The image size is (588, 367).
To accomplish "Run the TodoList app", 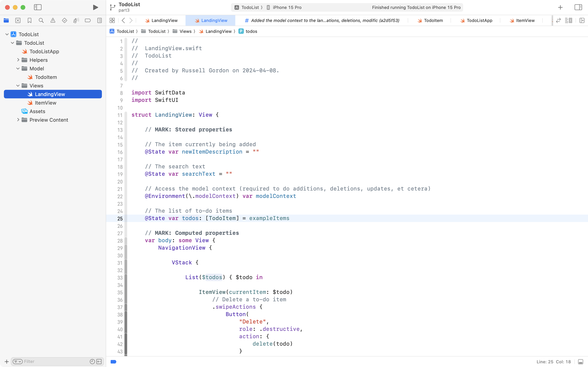I will (x=95, y=7).
